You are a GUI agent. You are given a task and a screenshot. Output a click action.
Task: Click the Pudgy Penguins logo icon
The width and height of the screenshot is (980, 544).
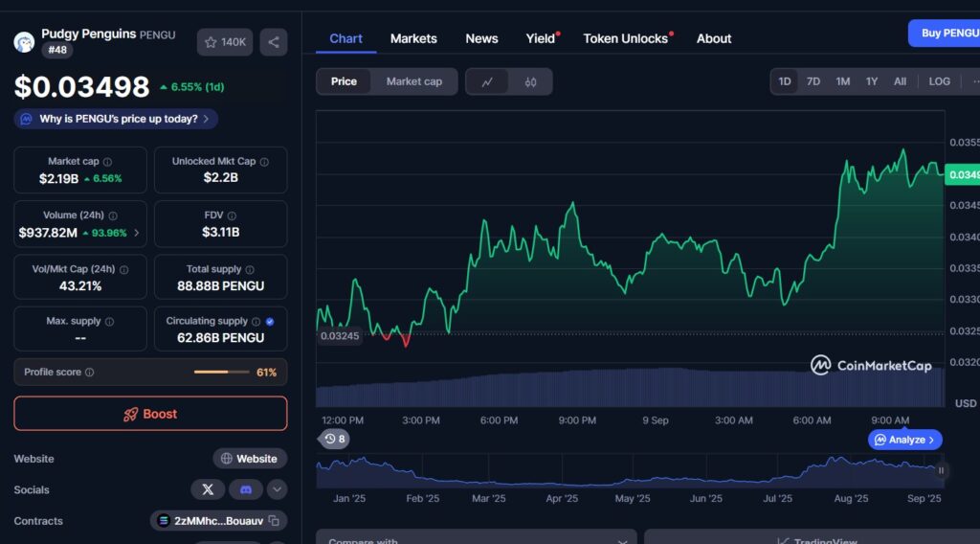click(x=24, y=42)
